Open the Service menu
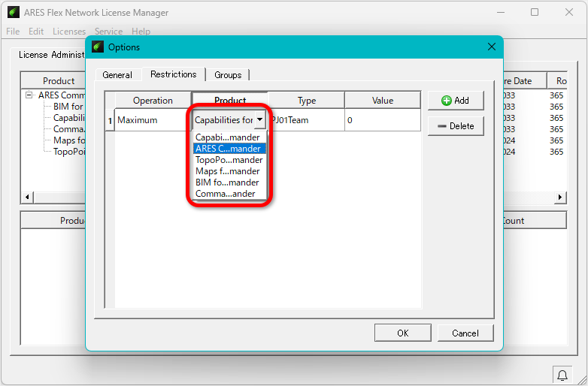This screenshot has height=386, width=588. click(x=108, y=32)
